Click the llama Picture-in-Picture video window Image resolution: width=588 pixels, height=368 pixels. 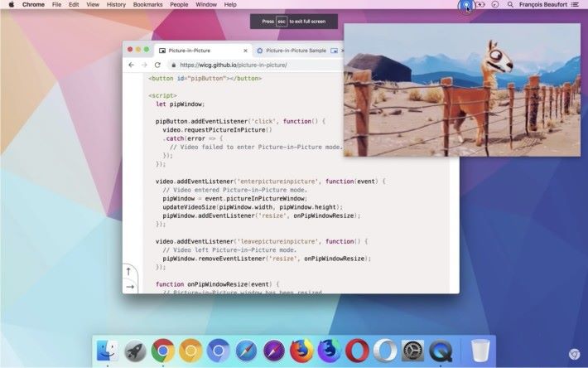(x=462, y=90)
